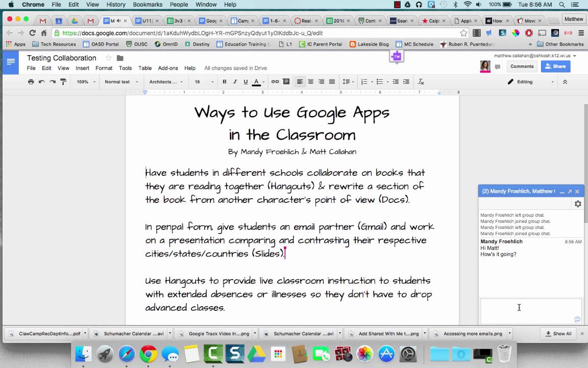Open the Other Bookmarks folder
588x368 pixels.
pos(560,44)
